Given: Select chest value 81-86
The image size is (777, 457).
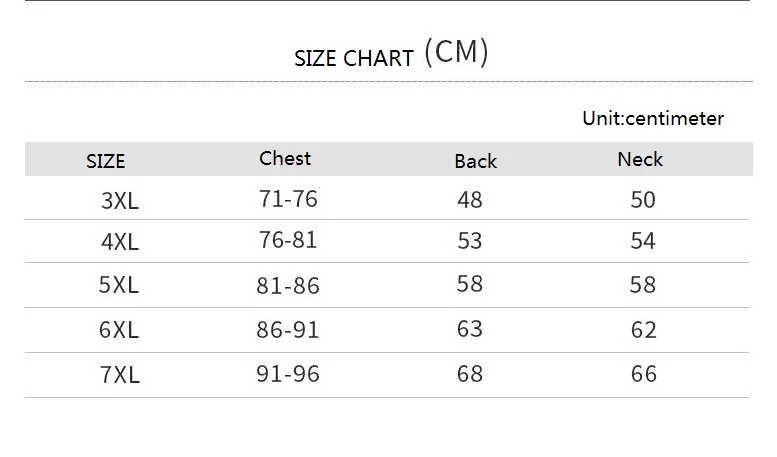Looking at the screenshot, I should [288, 285].
